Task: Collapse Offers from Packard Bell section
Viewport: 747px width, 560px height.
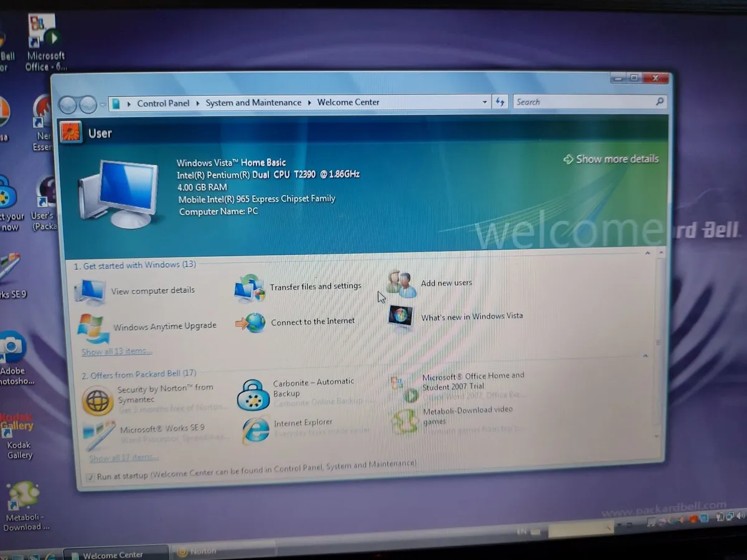Action: click(x=645, y=355)
